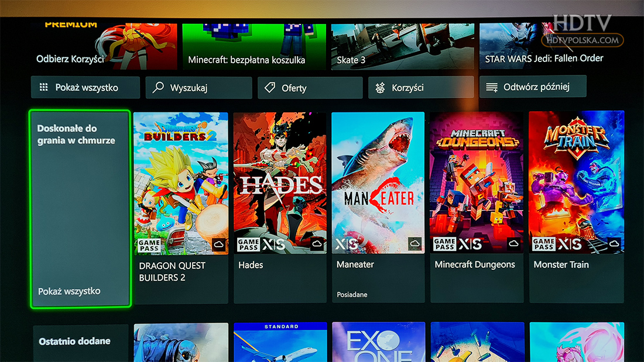Click the magnifier icon in Wyszukaj
The image size is (644, 362).
(x=158, y=87)
